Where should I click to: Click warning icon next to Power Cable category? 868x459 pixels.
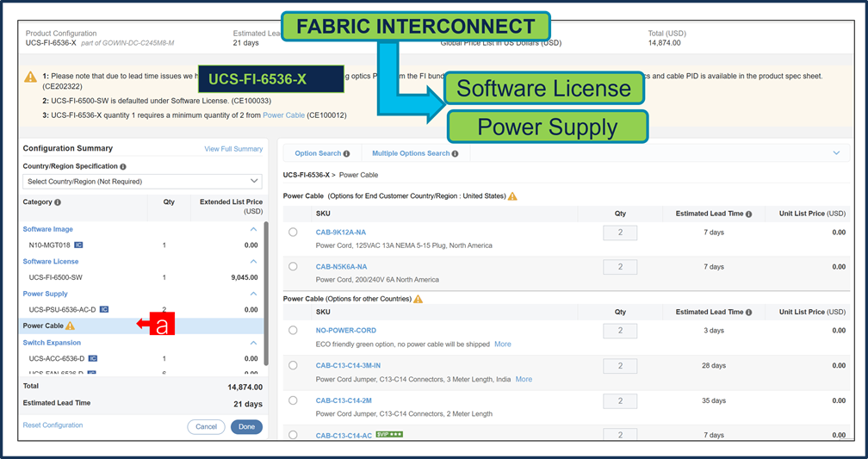(x=70, y=326)
